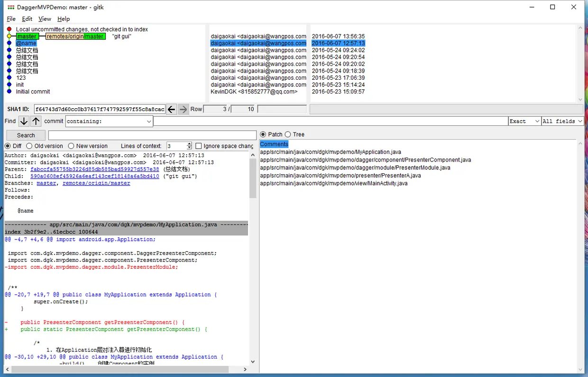Click the diff search text field

point(152,135)
